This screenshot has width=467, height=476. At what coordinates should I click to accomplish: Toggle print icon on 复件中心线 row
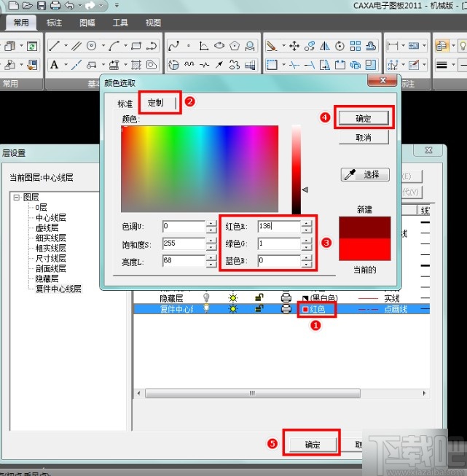[x=286, y=309]
